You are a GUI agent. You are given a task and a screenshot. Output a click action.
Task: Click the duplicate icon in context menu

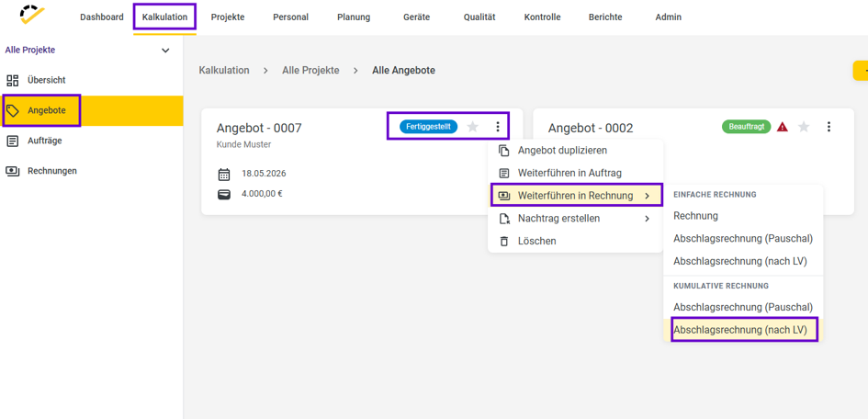click(503, 151)
